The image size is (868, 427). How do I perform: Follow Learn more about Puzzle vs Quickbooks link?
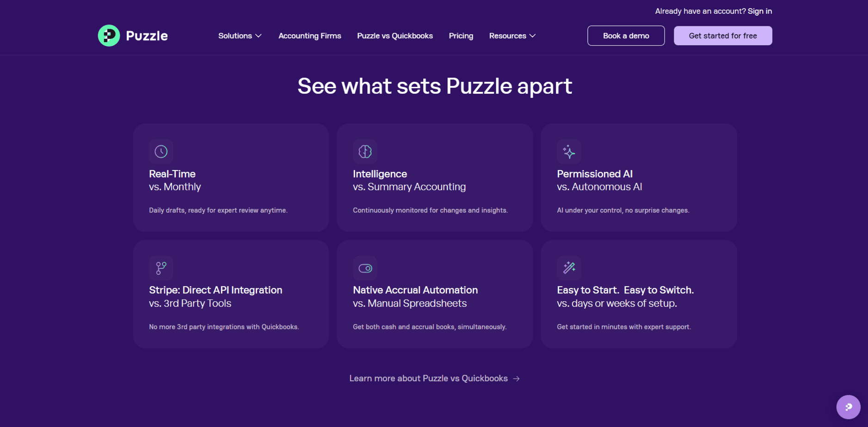[x=428, y=378]
